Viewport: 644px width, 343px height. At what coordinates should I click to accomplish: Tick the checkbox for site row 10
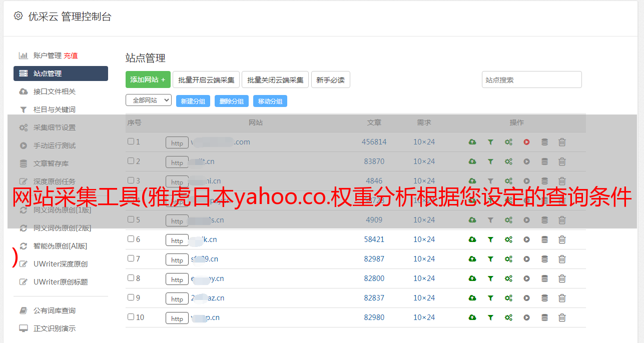pyautogui.click(x=131, y=317)
